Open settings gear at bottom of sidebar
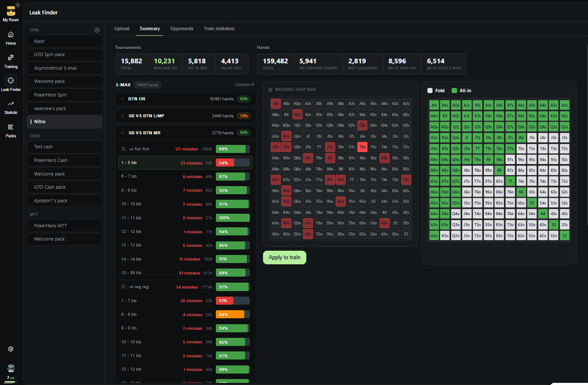588x385 pixels. click(x=11, y=349)
